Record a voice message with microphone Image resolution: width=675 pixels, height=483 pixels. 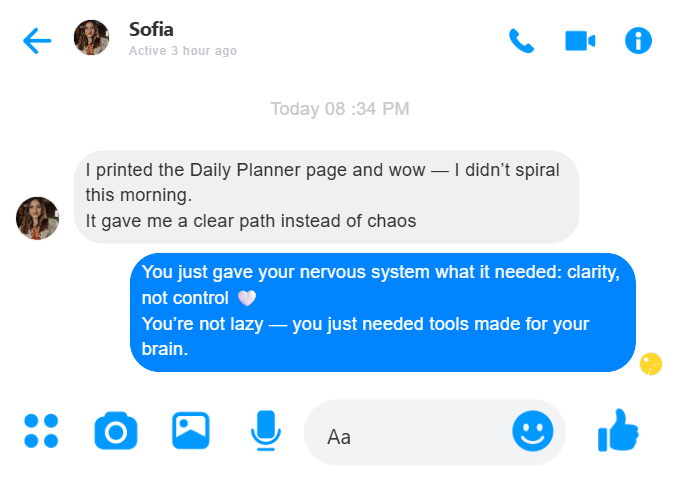click(264, 431)
